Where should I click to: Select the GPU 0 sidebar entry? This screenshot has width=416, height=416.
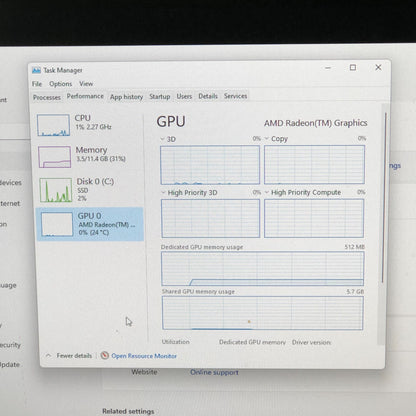[90, 224]
